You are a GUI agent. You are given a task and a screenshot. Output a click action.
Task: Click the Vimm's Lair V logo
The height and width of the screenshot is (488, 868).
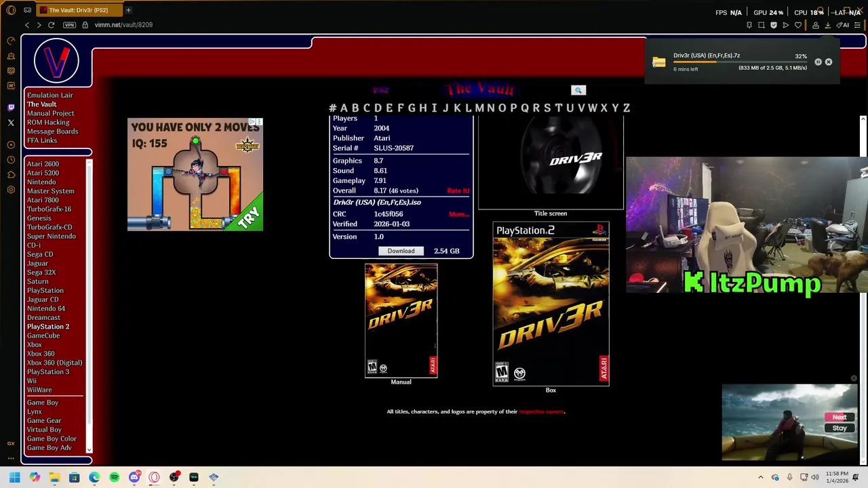click(56, 60)
